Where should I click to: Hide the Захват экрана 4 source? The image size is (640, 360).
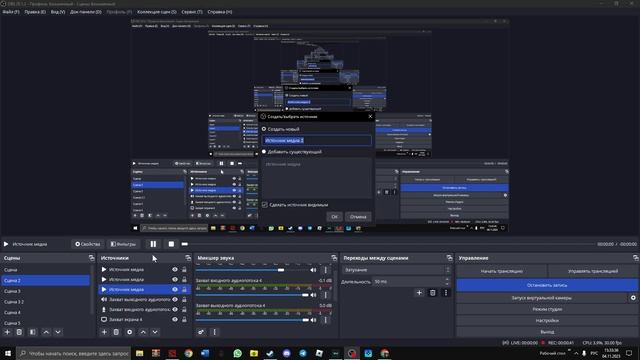175,320
